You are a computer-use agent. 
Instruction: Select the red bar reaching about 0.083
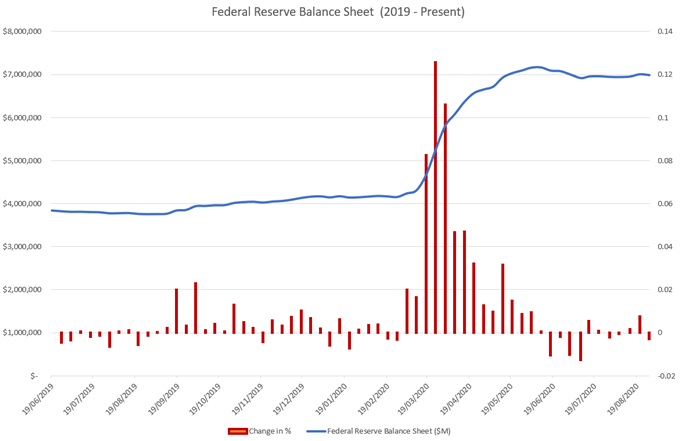(426, 244)
